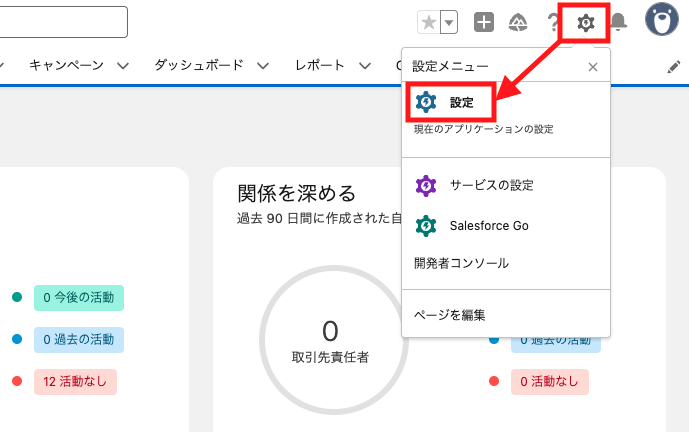689x432 pixels.
Task: Click the help question mark icon
Action: point(552,22)
